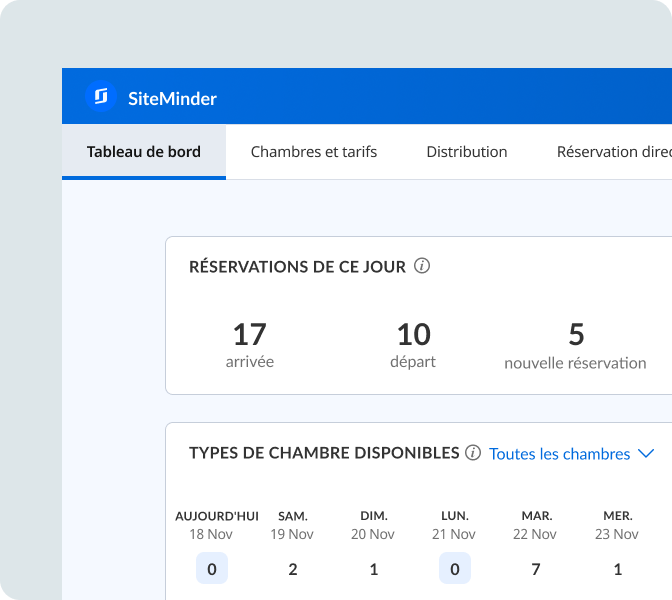Open the Chambres et tarifs tab
672x600 pixels.
(x=314, y=152)
